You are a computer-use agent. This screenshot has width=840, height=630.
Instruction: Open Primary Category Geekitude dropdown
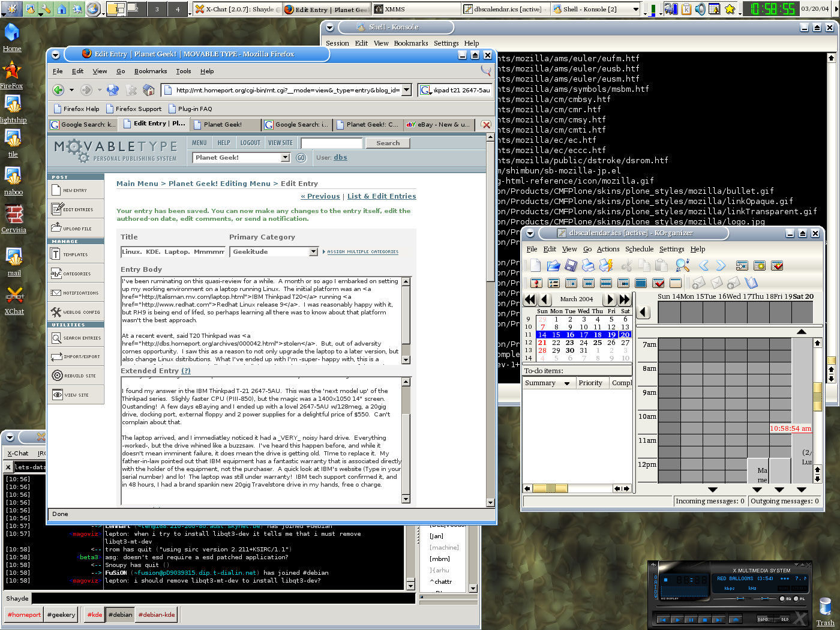point(313,252)
